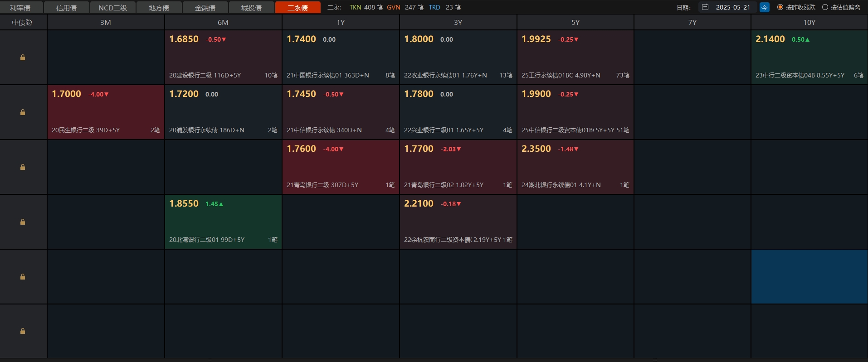Image resolution: width=868 pixels, height=362 pixels.
Task: Click the 73笔 count on 25工行永续债01BC
Action: [x=623, y=75]
